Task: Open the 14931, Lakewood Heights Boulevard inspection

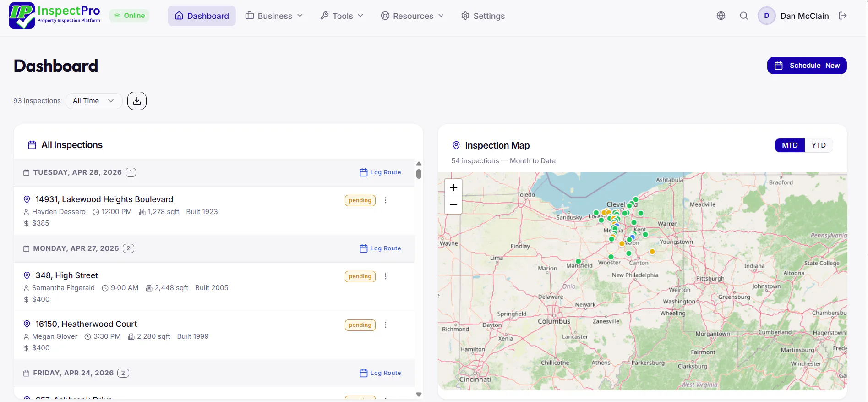Action: [104, 199]
